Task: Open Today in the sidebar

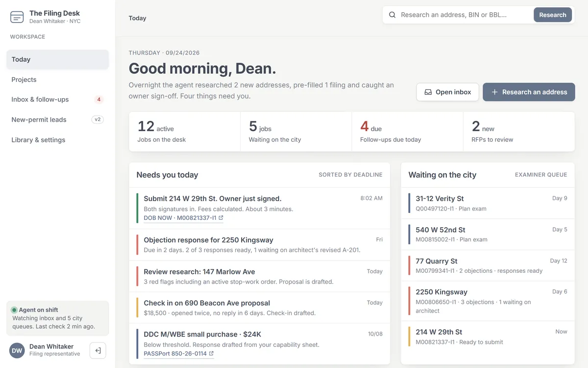Action: click(x=58, y=59)
